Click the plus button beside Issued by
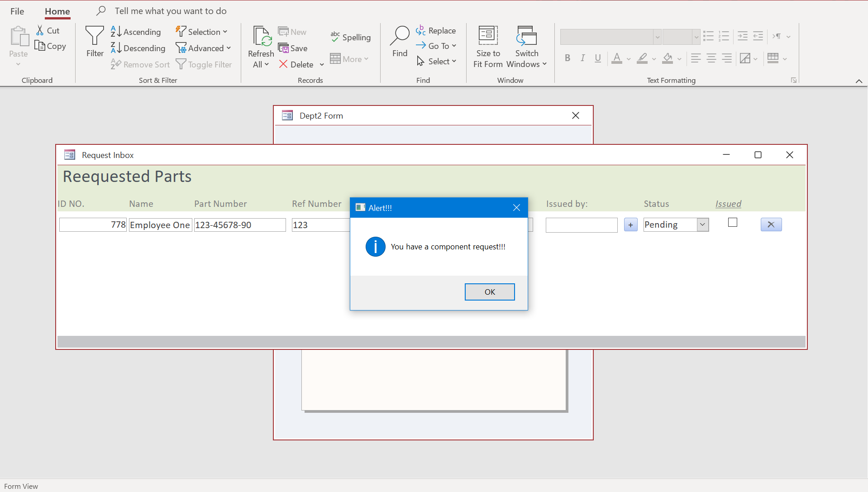The height and width of the screenshot is (492, 868). pyautogui.click(x=630, y=225)
